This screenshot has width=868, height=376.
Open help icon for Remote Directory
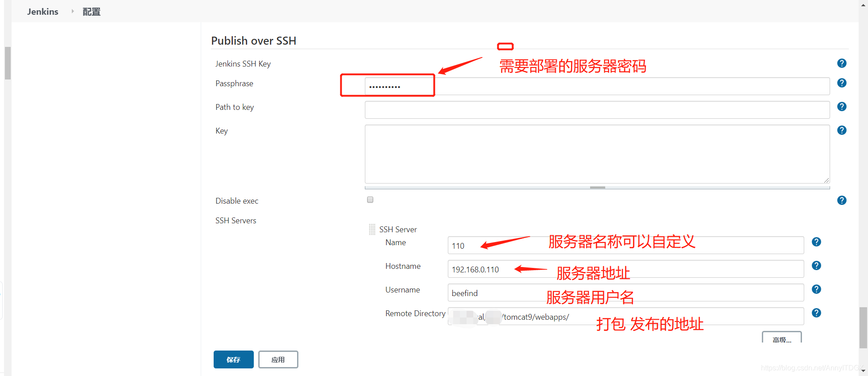tap(816, 313)
